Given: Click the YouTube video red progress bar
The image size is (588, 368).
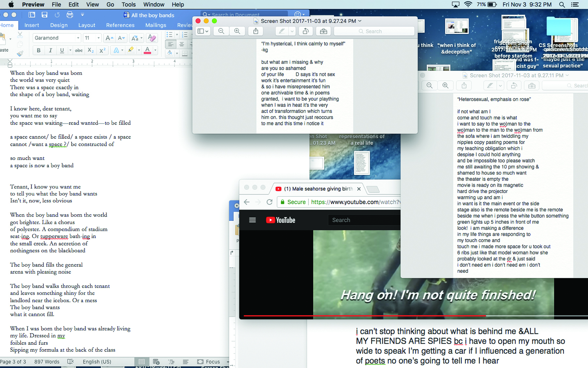Looking at the screenshot, I should [365, 316].
